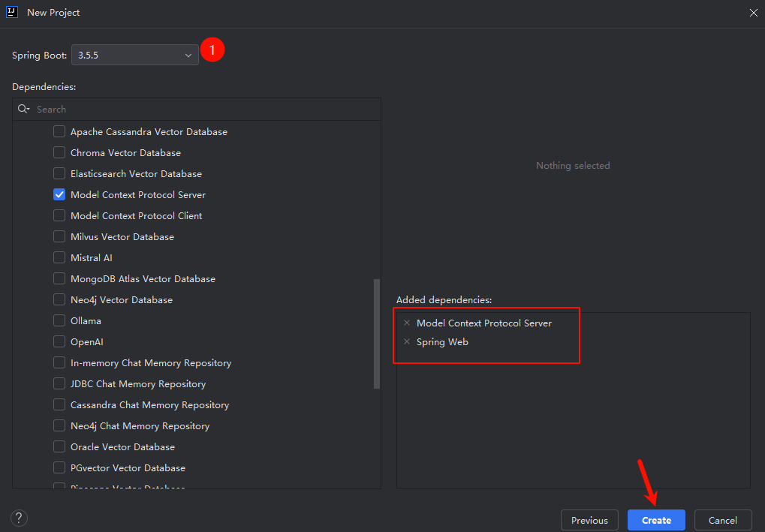Check Elasticsearch Vector Database

pos(59,173)
